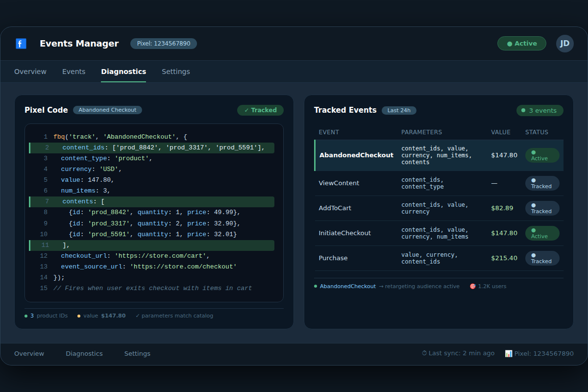Click the prod_3317 quantity line 9
The width and height of the screenshot is (588, 392).
coord(151,223)
